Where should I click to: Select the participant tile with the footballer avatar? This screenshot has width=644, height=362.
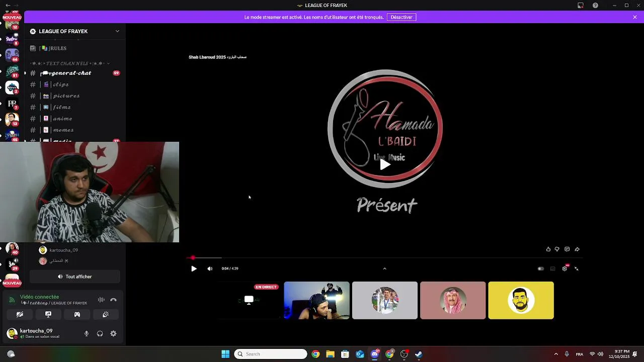385,300
